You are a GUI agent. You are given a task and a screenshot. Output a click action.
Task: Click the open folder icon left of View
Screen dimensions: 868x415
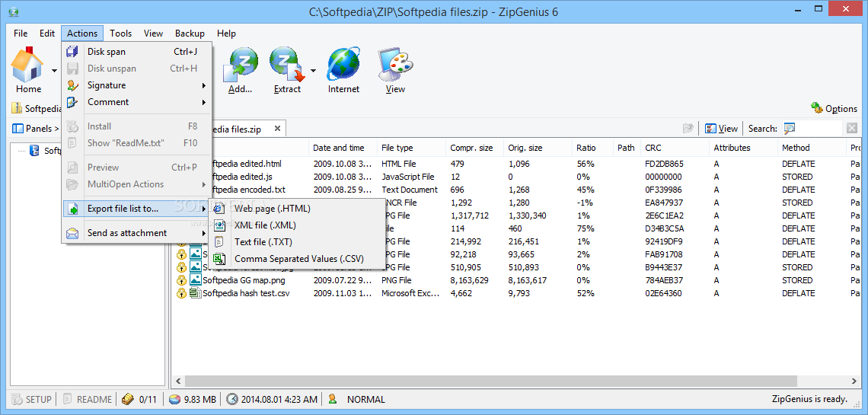click(x=688, y=129)
